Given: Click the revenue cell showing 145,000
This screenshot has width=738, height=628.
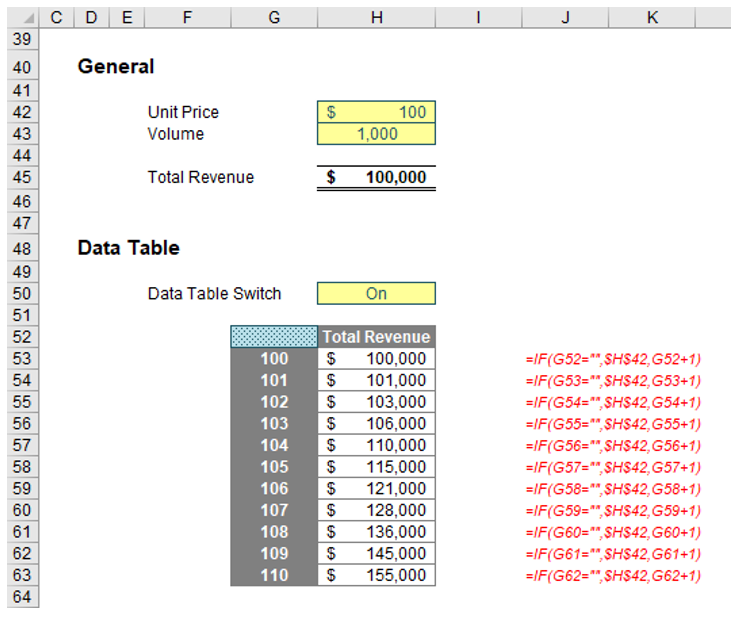Looking at the screenshot, I should pyautogui.click(x=377, y=553).
